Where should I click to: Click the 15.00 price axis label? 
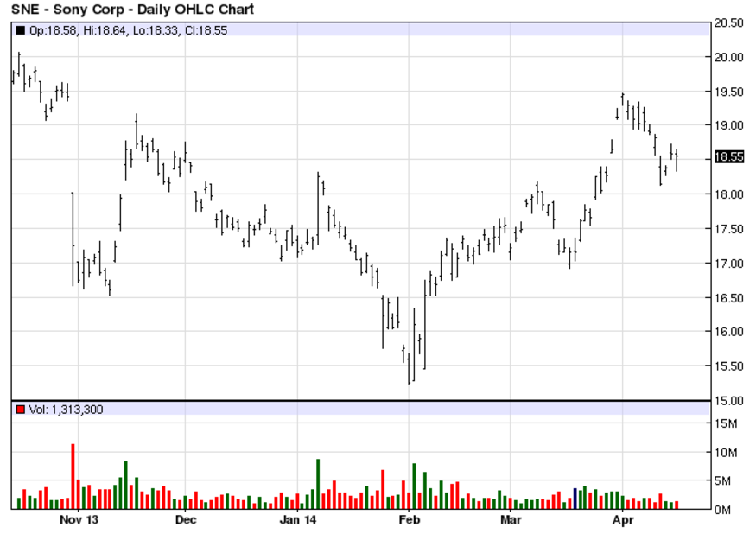pyautogui.click(x=728, y=400)
